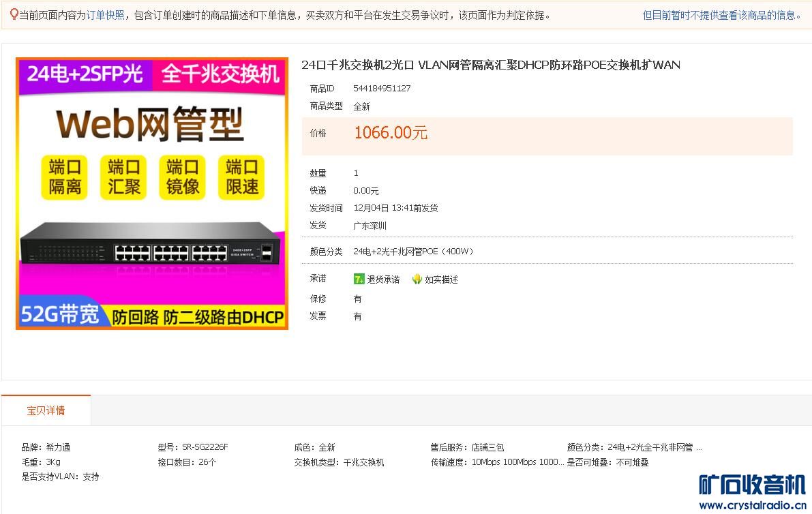Click the 成色: 全新 detail
This screenshot has width=812, height=514.
point(315,447)
